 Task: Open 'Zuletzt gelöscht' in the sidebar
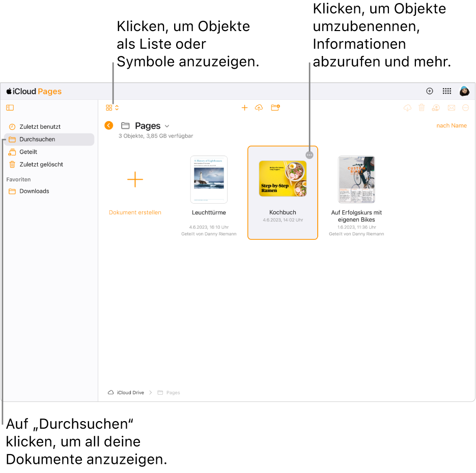(49, 164)
